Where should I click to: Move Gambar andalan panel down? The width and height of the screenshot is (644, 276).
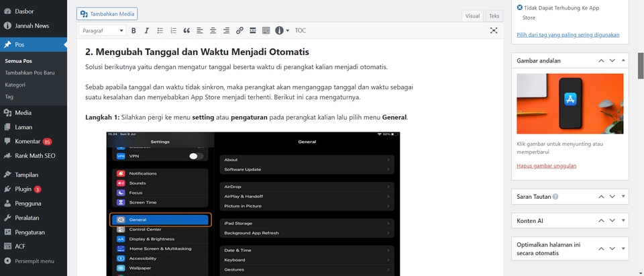(612, 60)
